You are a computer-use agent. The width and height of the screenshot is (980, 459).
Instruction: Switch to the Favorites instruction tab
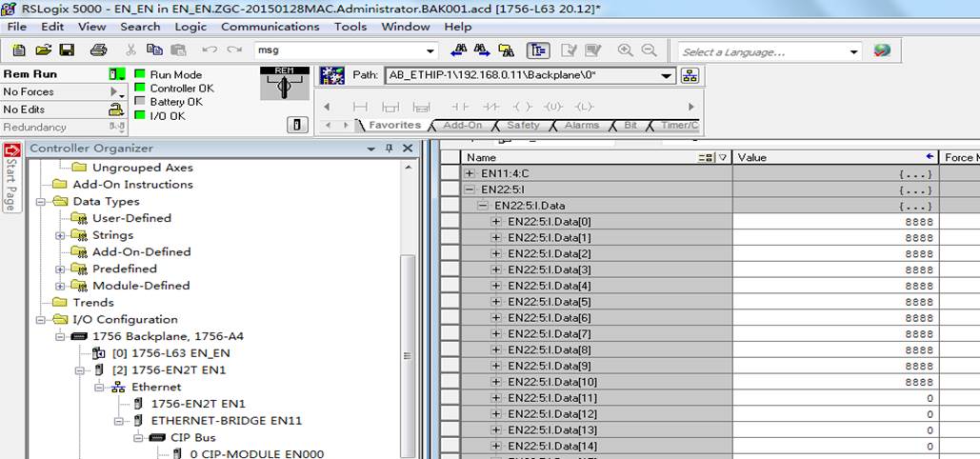tap(394, 125)
